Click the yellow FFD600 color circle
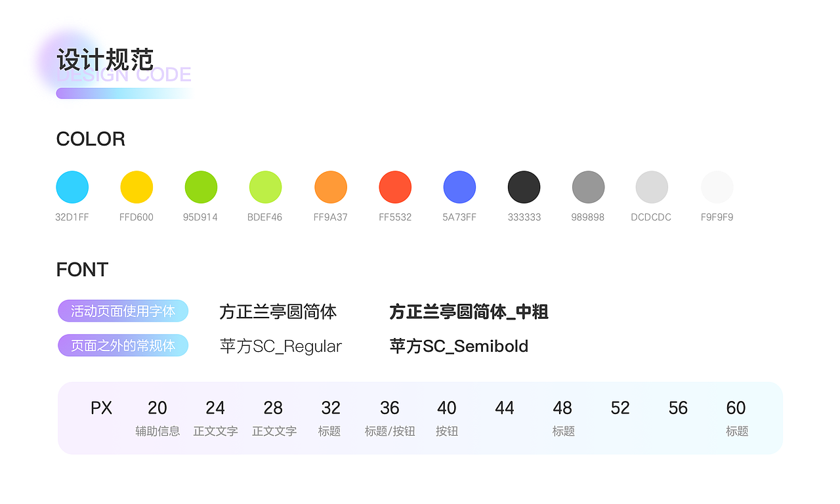840x504 pixels. point(136,186)
